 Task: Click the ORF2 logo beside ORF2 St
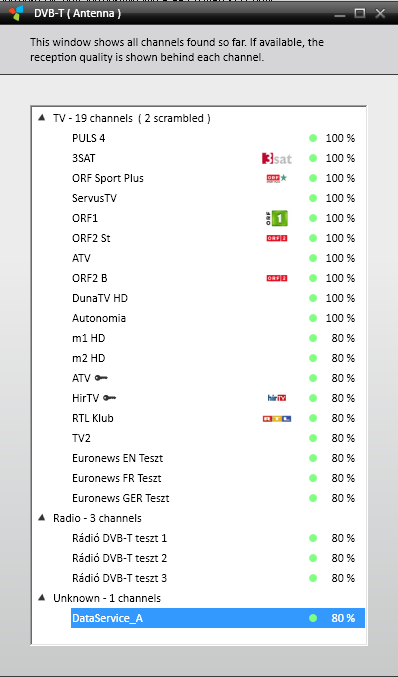click(277, 238)
